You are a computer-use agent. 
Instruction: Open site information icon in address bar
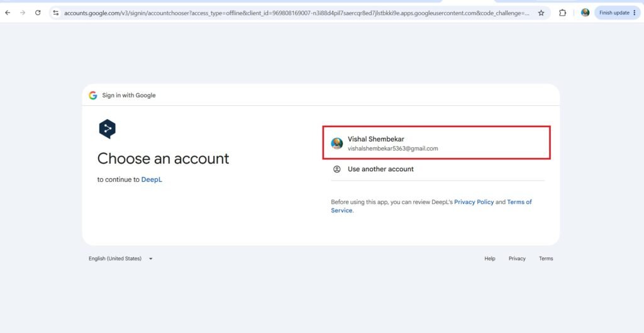(x=56, y=13)
